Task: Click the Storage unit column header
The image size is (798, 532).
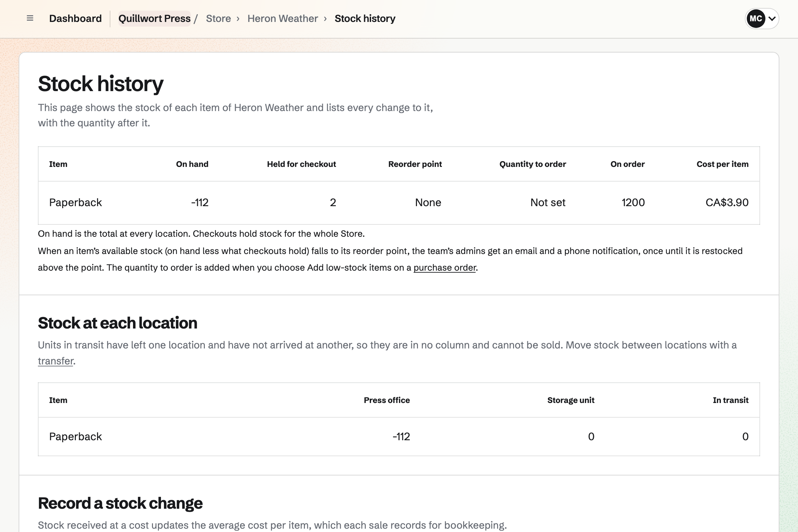Action: (x=571, y=400)
